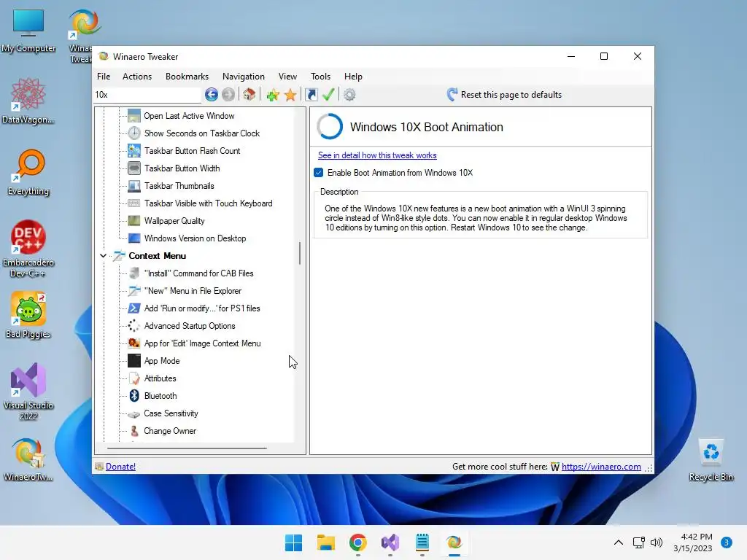Click the Donate! link
This screenshot has height=560, width=747.
click(x=120, y=467)
